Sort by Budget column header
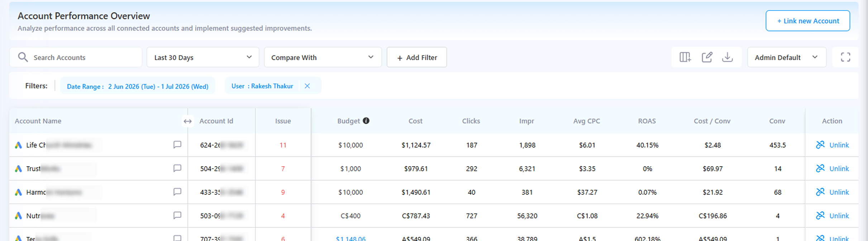This screenshot has width=868, height=241. (x=348, y=121)
